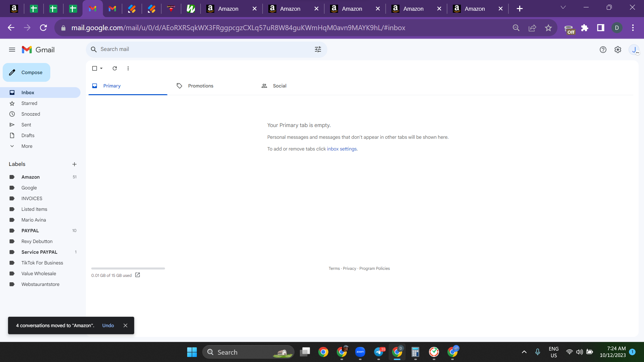
Task: Open browser zoom magnifier icon
Action: click(x=516, y=28)
